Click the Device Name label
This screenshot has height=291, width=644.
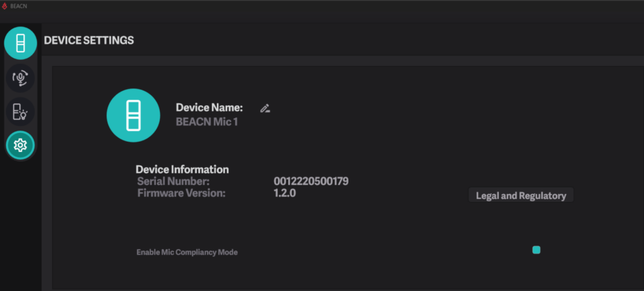click(x=209, y=108)
